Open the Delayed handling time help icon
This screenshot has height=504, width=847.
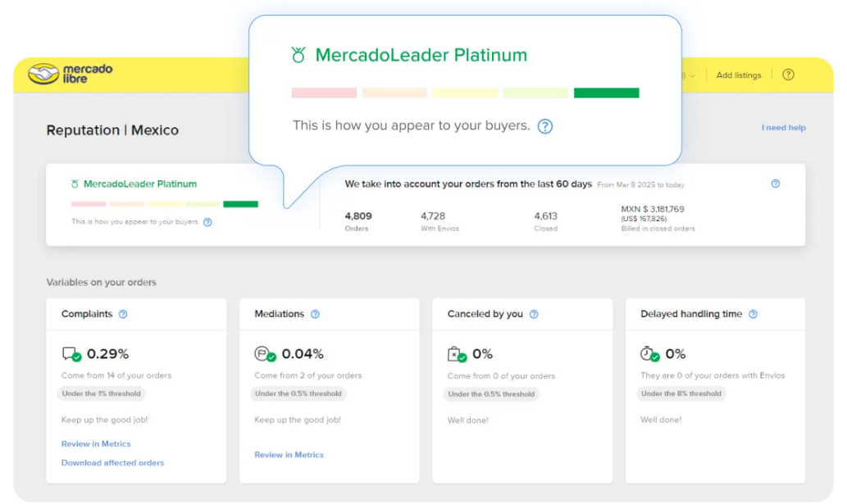753,314
